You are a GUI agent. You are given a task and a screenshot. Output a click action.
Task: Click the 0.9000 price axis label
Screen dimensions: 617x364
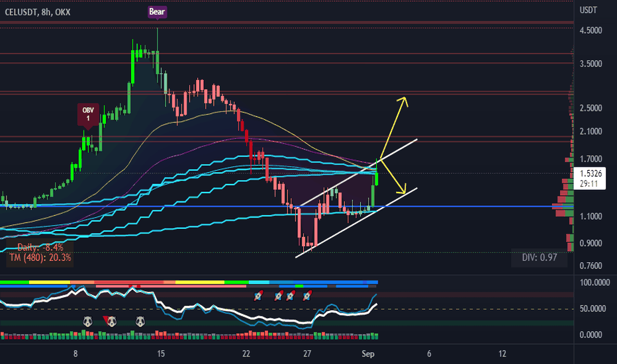[591, 243]
